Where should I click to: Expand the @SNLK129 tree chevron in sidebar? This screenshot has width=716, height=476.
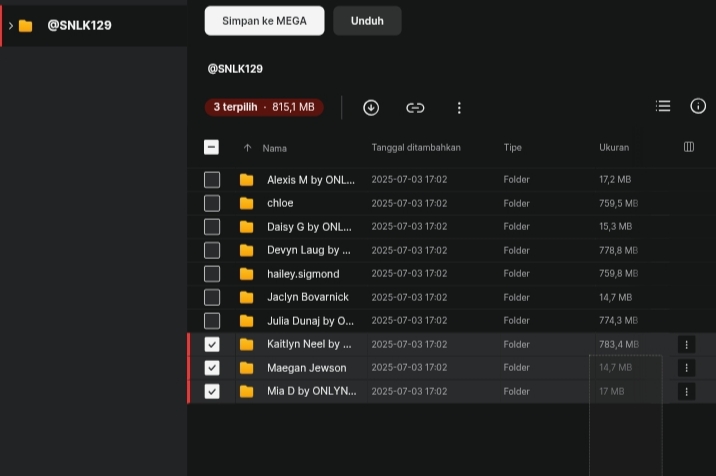click(11, 26)
